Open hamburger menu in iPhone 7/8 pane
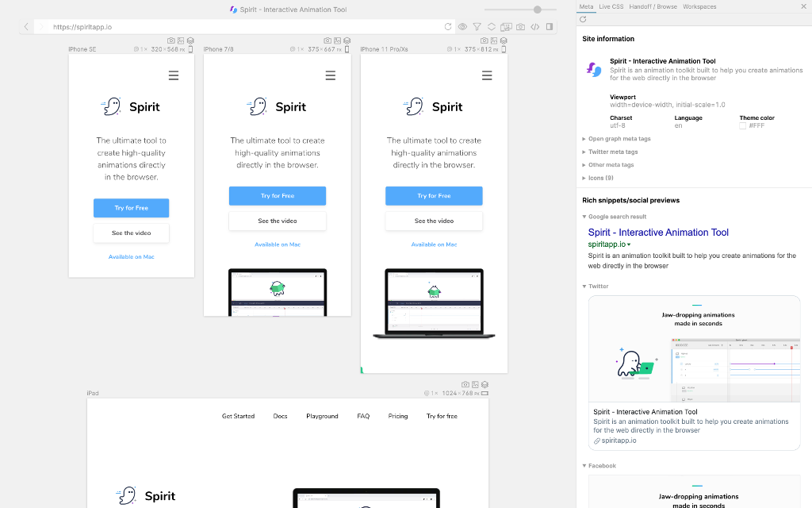 coord(331,75)
